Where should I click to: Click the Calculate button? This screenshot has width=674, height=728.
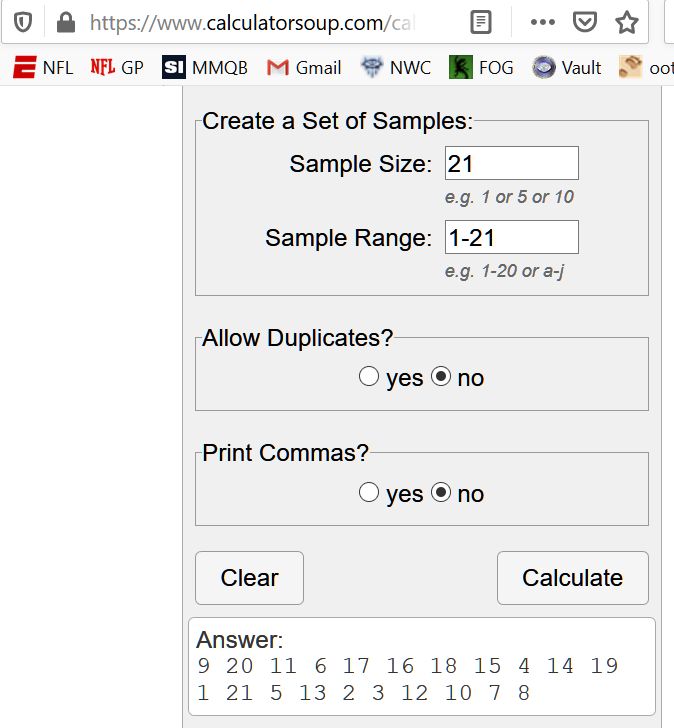[x=572, y=578]
